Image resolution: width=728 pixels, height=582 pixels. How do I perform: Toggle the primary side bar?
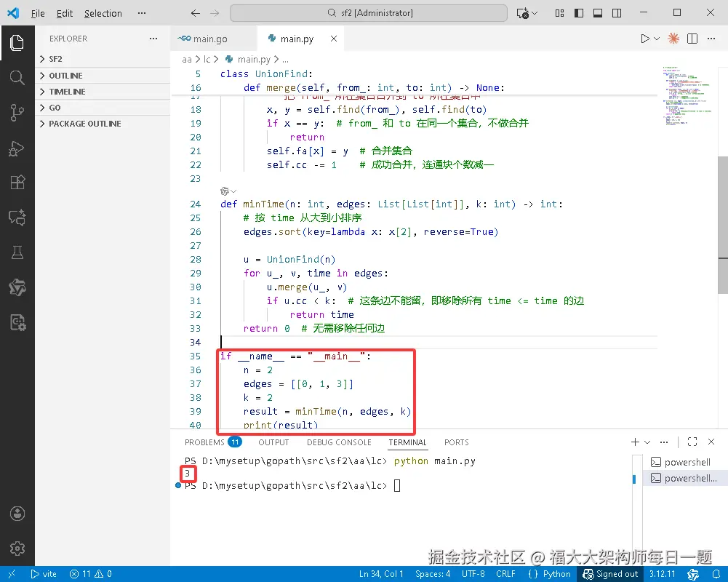(x=578, y=13)
